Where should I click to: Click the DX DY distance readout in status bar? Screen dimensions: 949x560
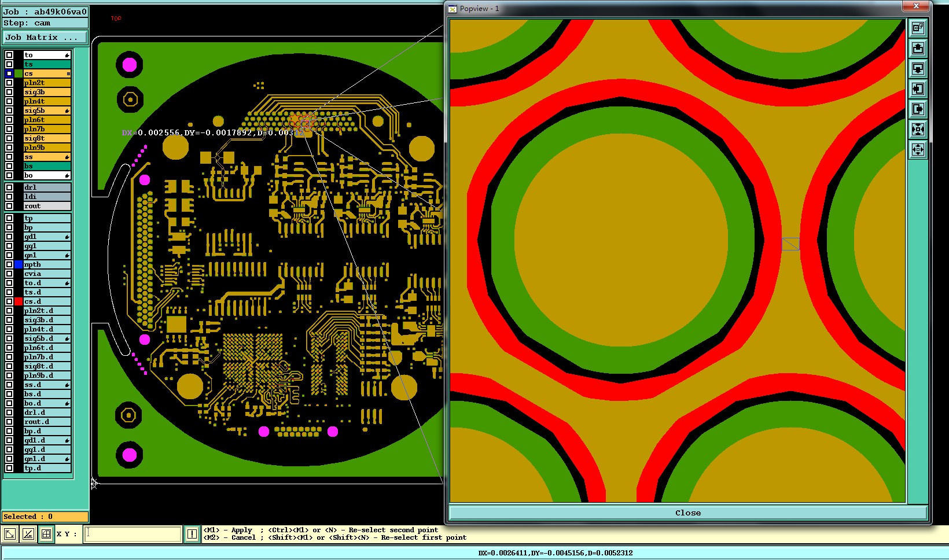pos(555,553)
